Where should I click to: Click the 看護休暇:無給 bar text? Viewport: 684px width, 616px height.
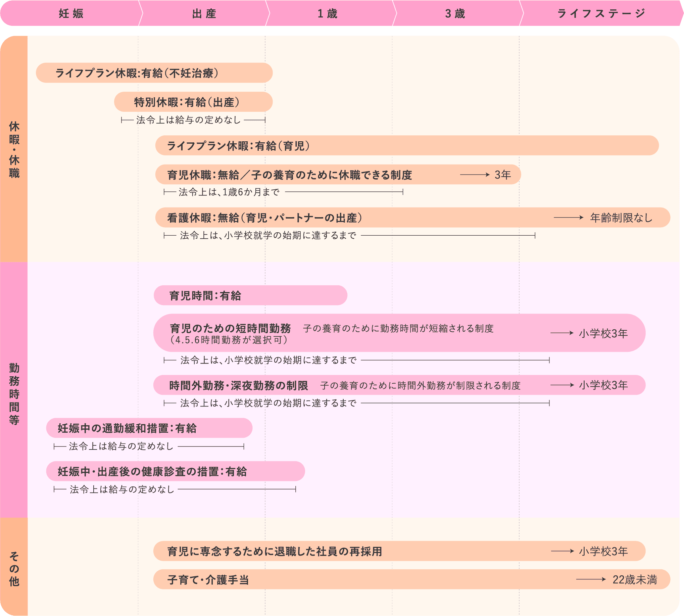[x=265, y=218]
